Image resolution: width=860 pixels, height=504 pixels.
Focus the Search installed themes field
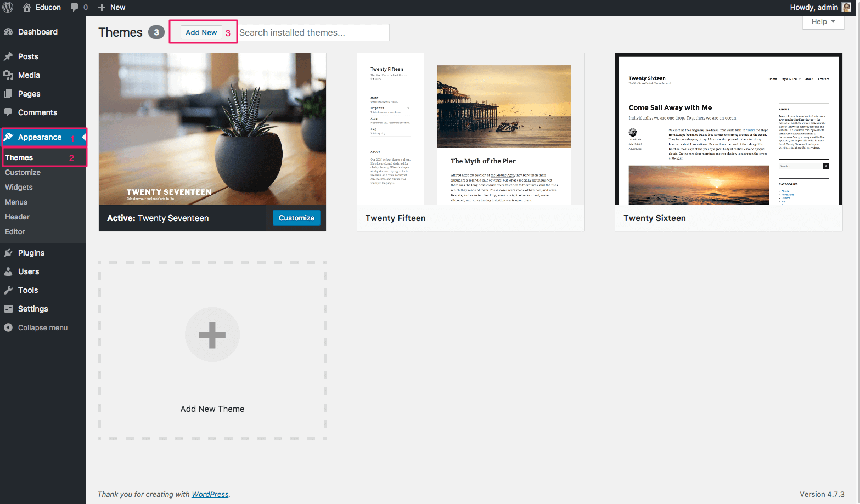(x=313, y=32)
